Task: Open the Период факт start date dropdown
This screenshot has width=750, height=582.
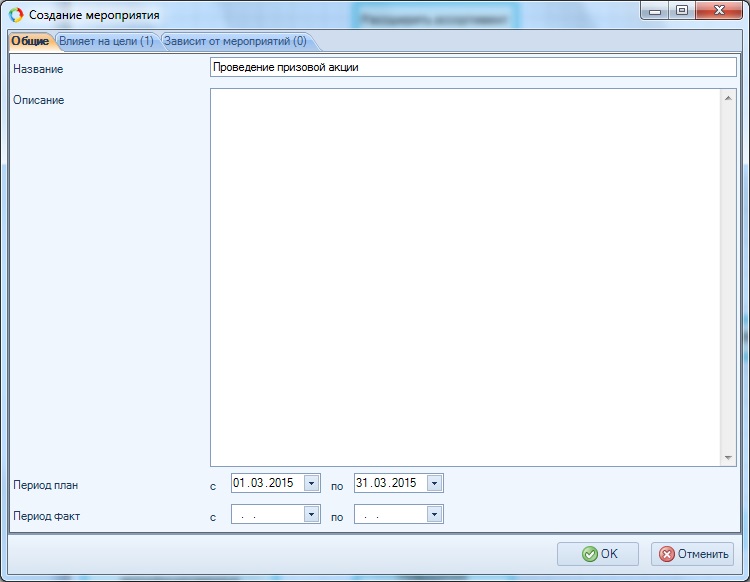Action: (311, 514)
